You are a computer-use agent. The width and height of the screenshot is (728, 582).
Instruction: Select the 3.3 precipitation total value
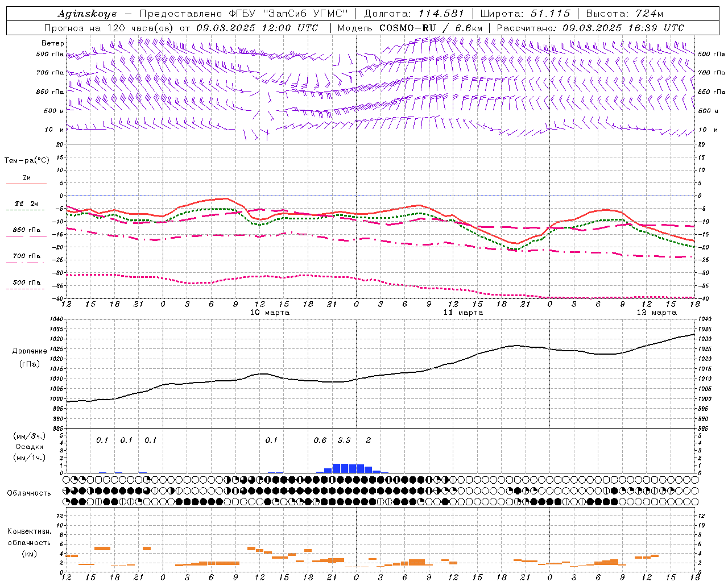(x=344, y=440)
